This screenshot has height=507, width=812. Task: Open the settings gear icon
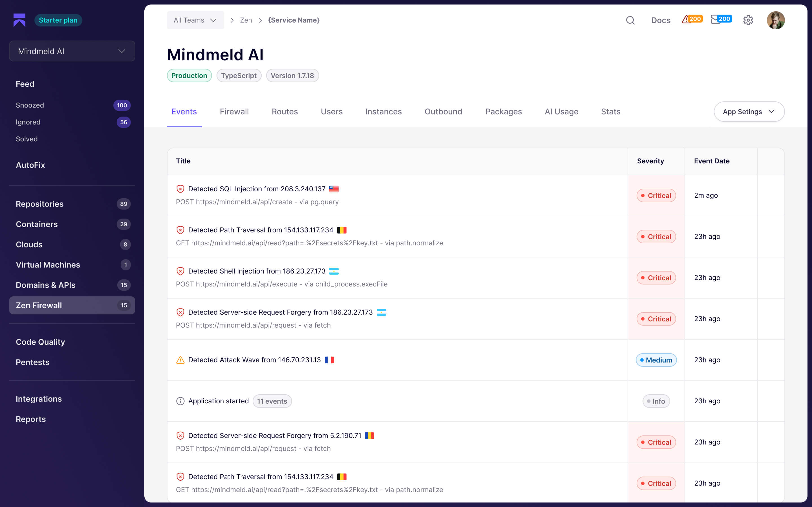[x=748, y=20]
